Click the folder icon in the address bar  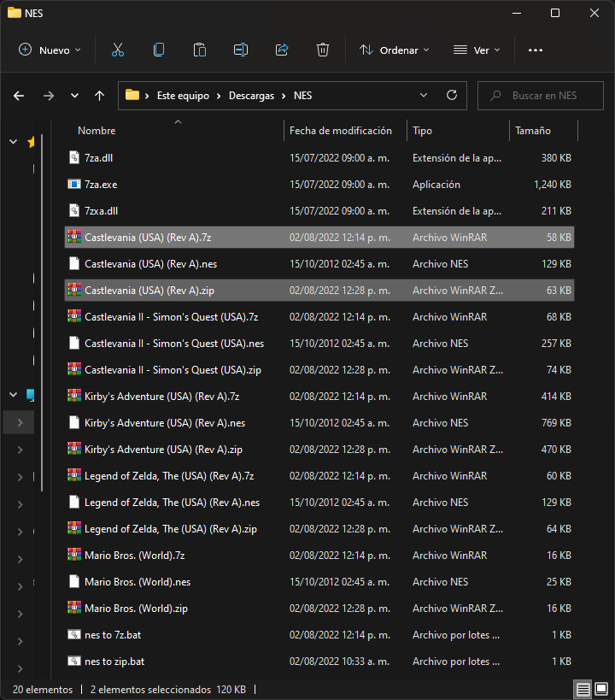[x=132, y=95]
